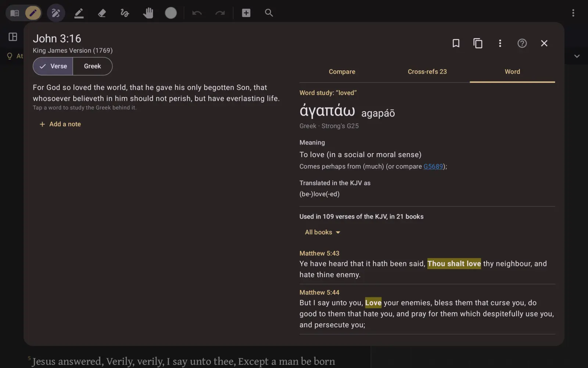Select the lasso scribble tool
The image size is (588, 368).
(125, 13)
